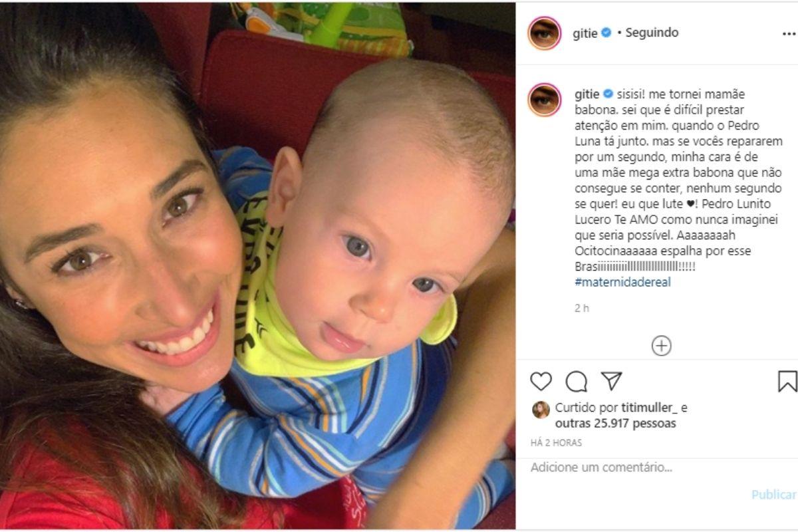Open comments via the speech bubble icon
The image size is (798, 532).
[577, 381]
